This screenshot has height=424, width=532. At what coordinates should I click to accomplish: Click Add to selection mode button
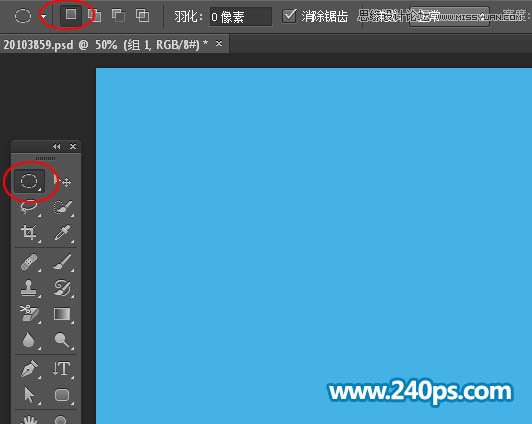coord(95,16)
